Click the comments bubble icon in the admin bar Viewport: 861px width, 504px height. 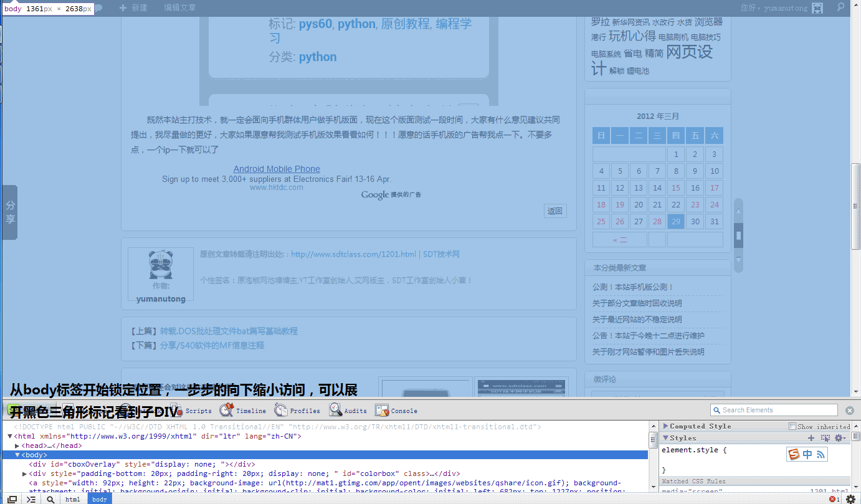[98, 8]
